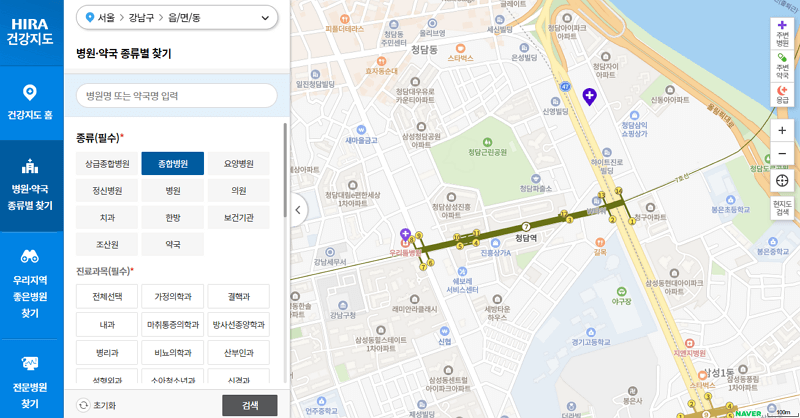This screenshot has width=800, height=418.
Task: Click the 초기화 reset button
Action: tap(97, 405)
